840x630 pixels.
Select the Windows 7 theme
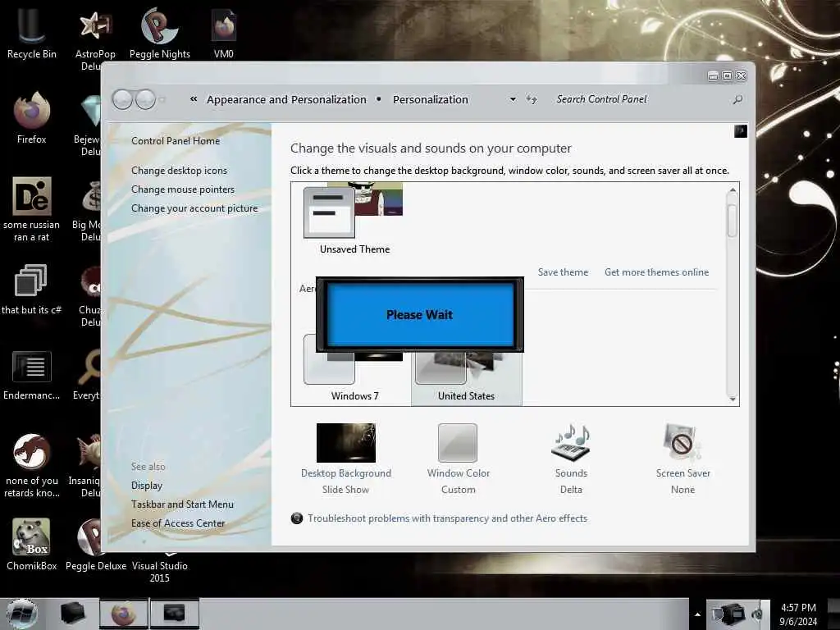click(354, 375)
